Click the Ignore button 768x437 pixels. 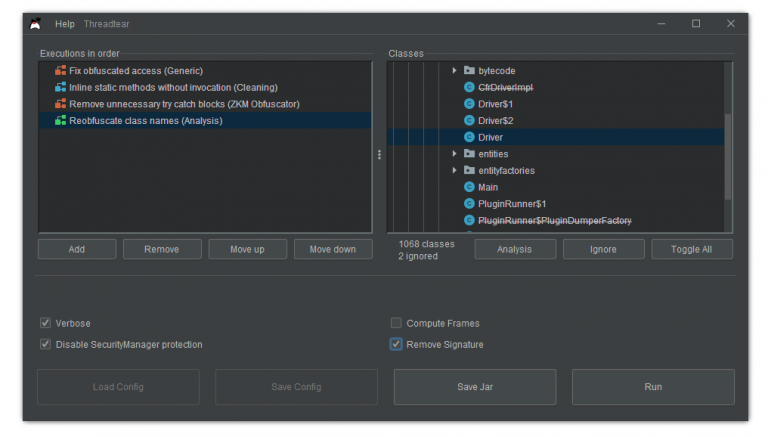coord(603,249)
